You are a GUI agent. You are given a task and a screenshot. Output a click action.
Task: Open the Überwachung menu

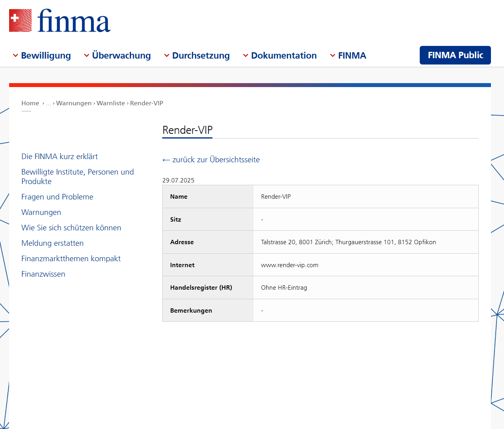[x=121, y=55]
